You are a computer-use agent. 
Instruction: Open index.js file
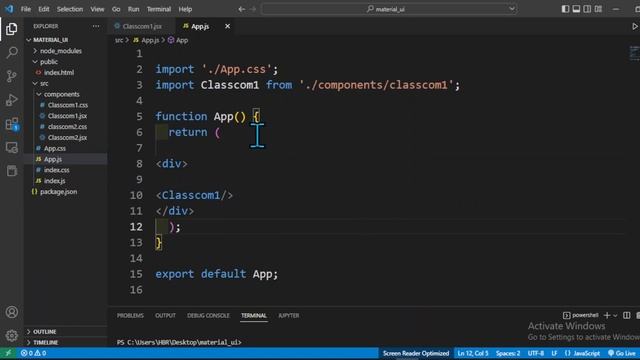(54, 181)
